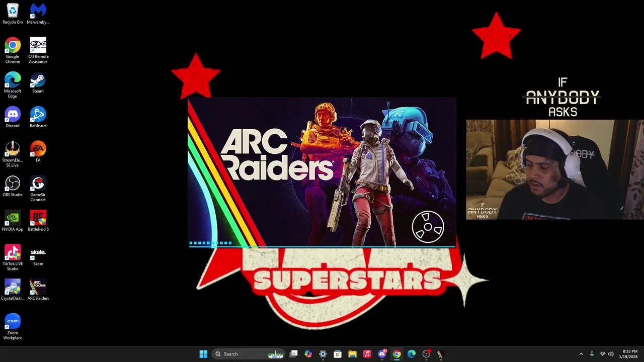Select the TikTok LIVE Studio desktop icon
Screen dimensions: 644x362
coord(13,257)
